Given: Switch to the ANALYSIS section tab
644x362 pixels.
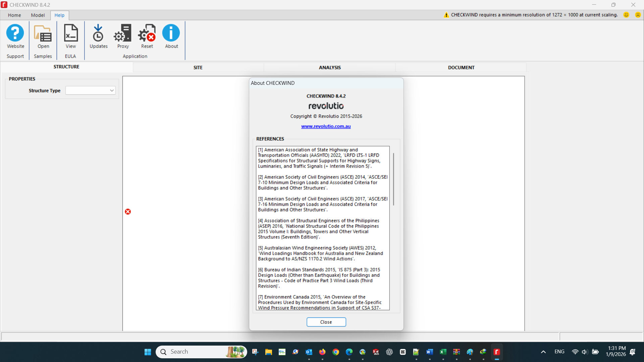Looking at the screenshot, I should point(330,67).
